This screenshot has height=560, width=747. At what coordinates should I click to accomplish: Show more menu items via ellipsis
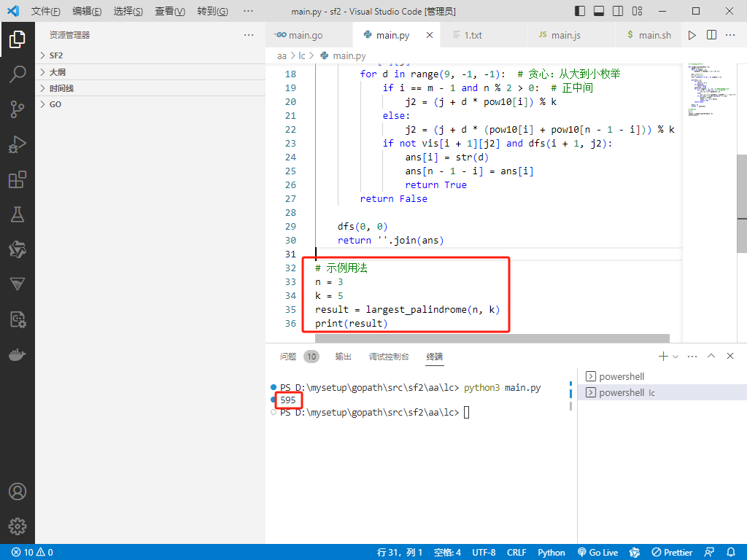248,11
